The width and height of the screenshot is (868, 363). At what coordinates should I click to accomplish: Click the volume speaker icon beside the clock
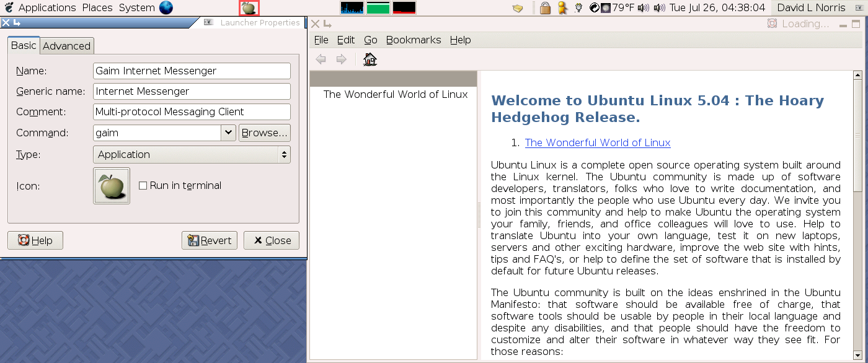(660, 8)
